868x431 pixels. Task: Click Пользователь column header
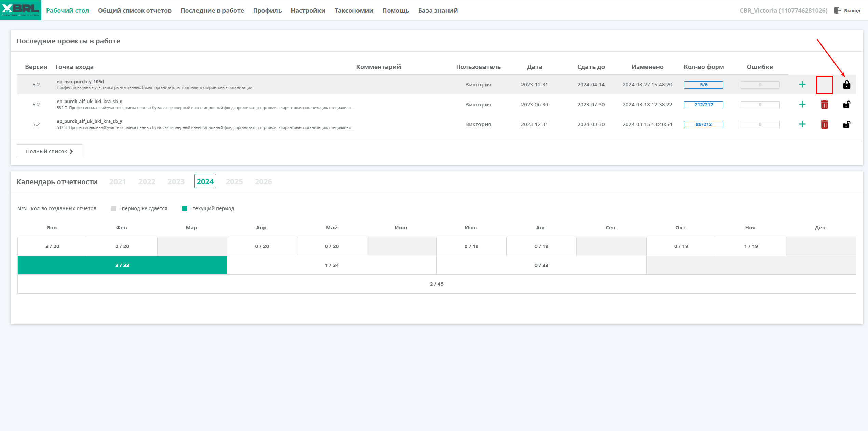click(478, 67)
